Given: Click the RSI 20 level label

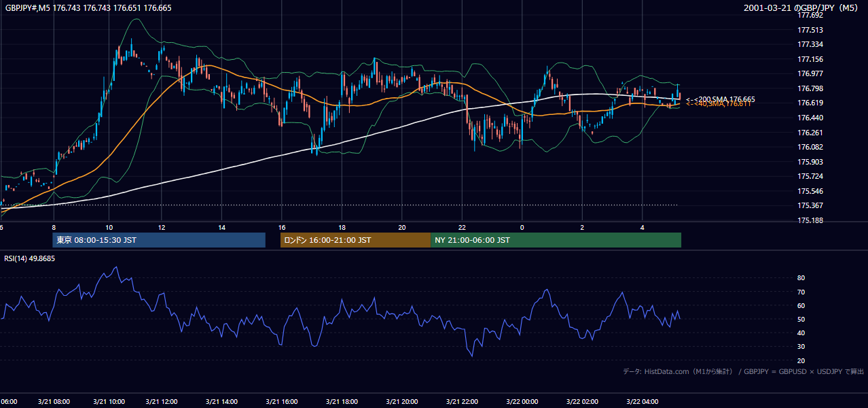Looking at the screenshot, I should click(x=801, y=360).
